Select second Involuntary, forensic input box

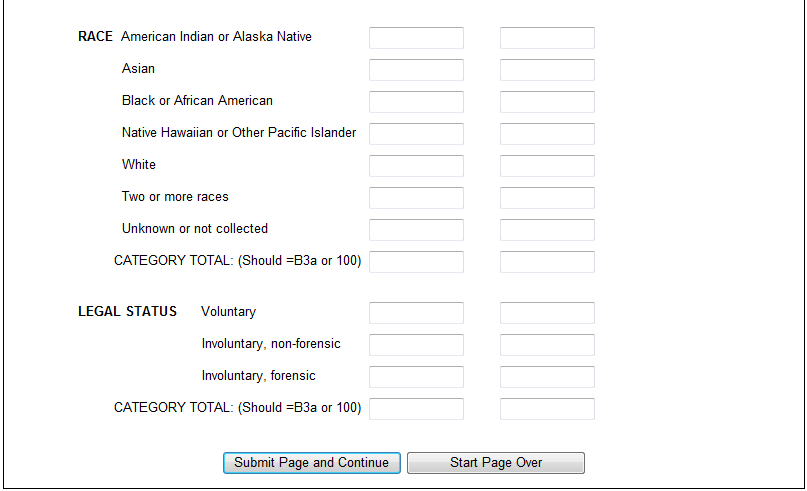(547, 377)
